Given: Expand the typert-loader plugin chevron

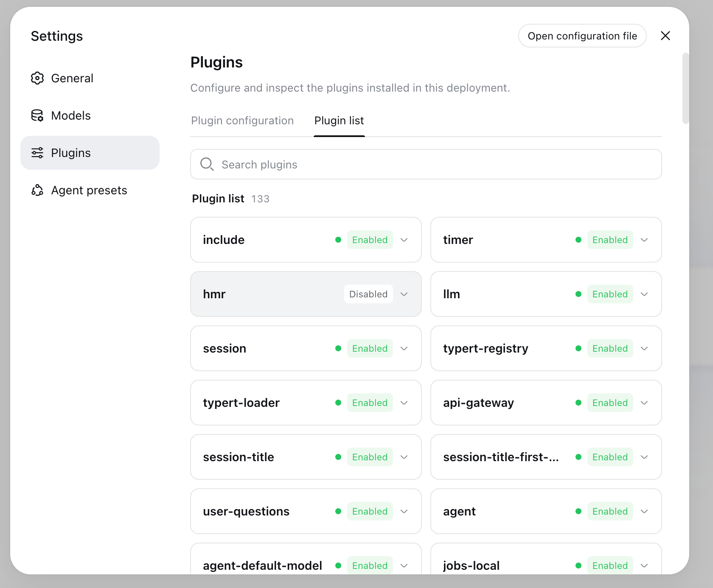Looking at the screenshot, I should (404, 403).
